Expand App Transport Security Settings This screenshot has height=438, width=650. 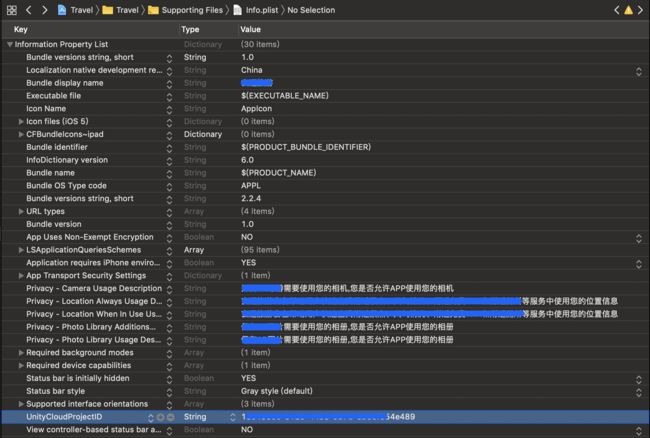21,276
